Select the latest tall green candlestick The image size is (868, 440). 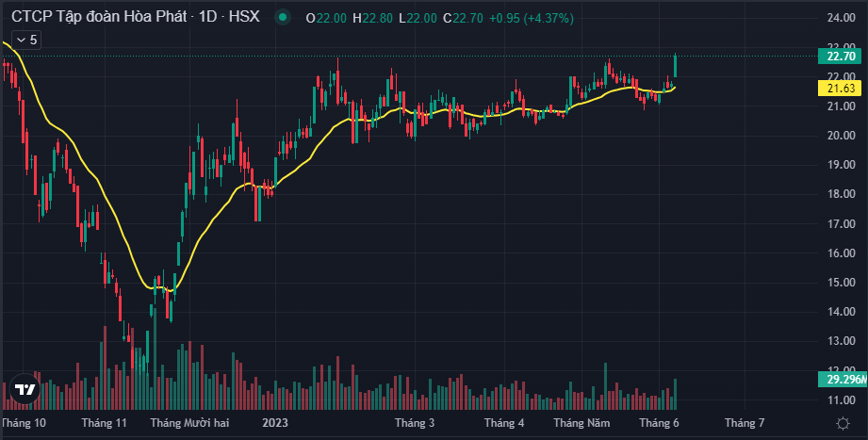(676, 66)
